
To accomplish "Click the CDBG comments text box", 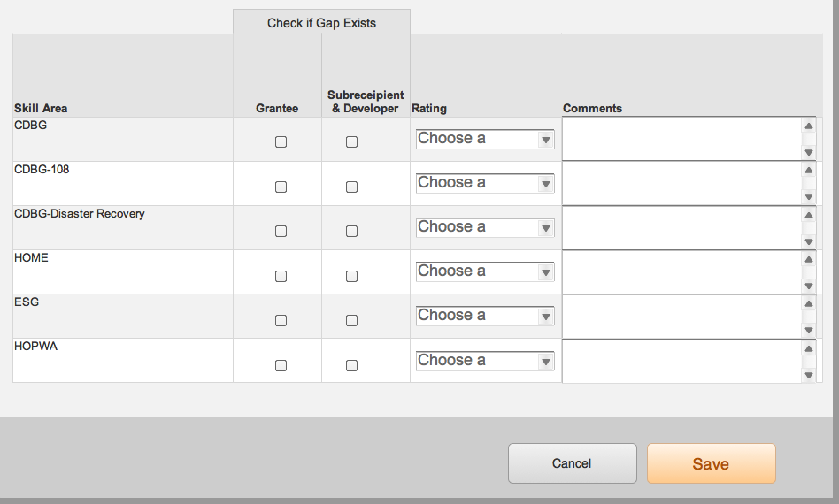I will [x=681, y=139].
